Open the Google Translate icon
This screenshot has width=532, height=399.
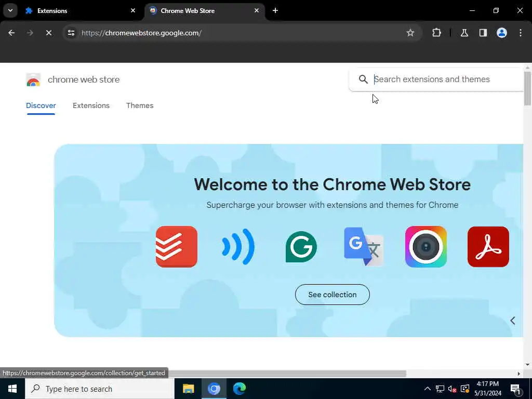(x=364, y=247)
